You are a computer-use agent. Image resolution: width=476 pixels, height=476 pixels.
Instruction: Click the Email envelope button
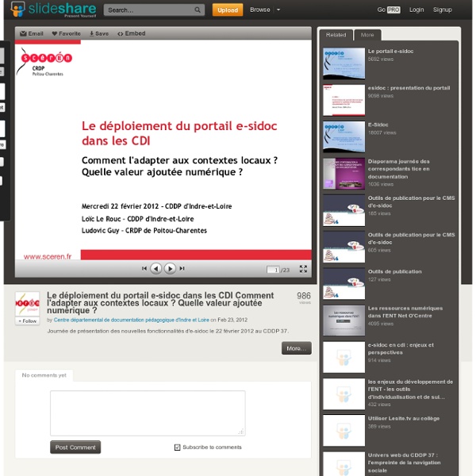pyautogui.click(x=32, y=33)
